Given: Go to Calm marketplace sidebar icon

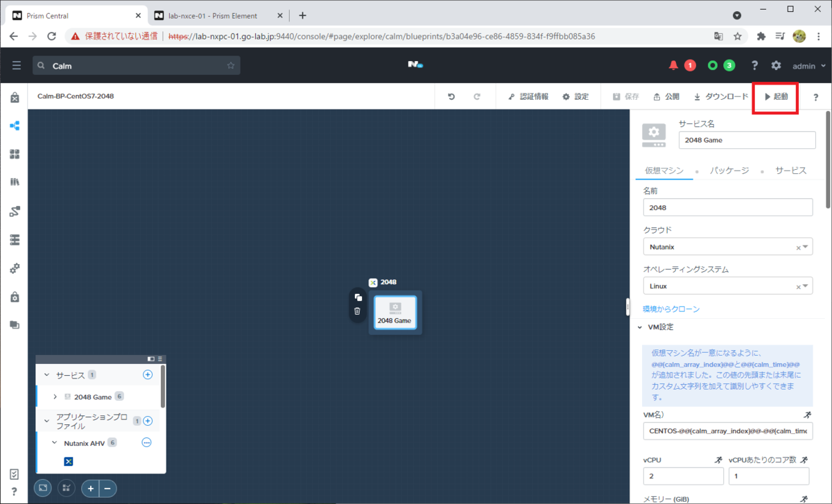Looking at the screenshot, I should click(x=15, y=98).
